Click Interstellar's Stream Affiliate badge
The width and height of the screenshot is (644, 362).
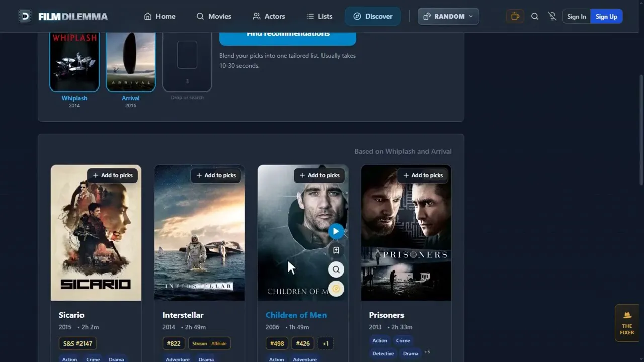[209, 344]
